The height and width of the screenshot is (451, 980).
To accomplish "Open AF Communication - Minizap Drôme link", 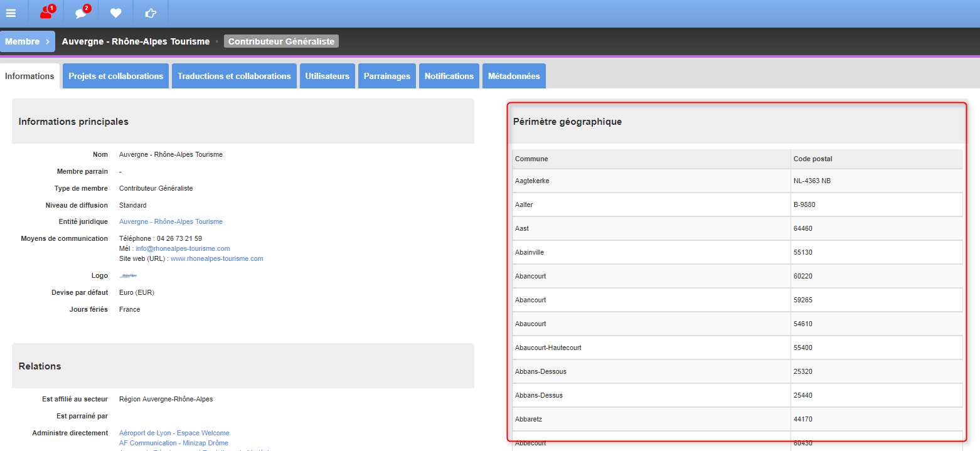I will (x=174, y=443).
